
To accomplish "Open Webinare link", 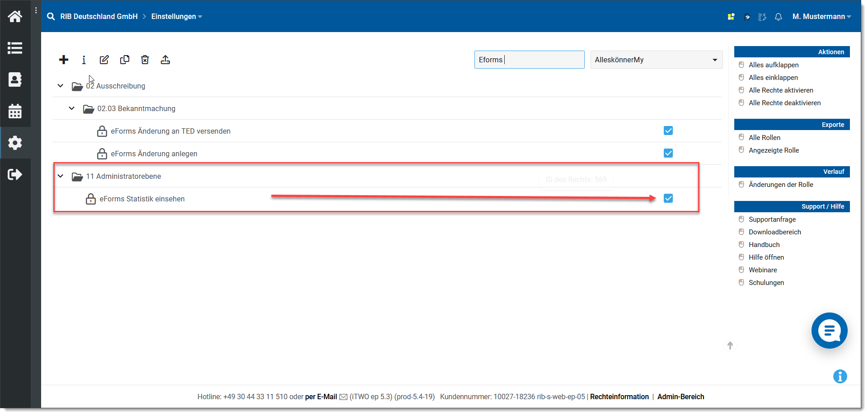I will (763, 270).
